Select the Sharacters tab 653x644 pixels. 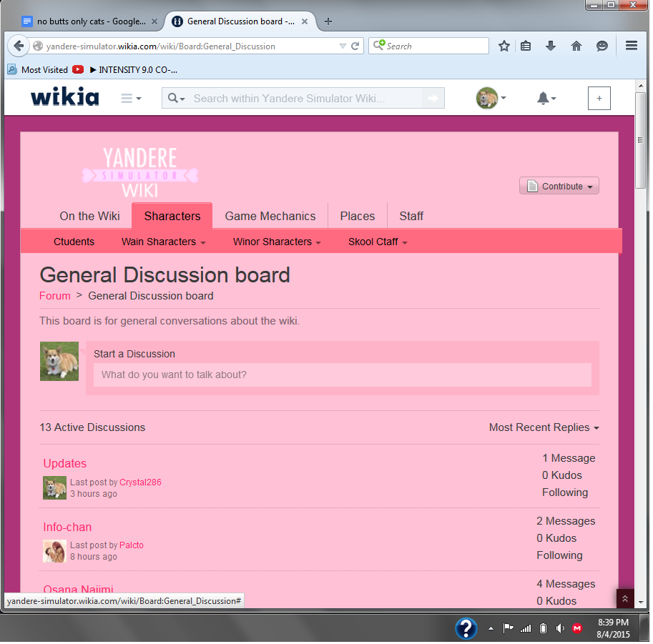pos(172,216)
